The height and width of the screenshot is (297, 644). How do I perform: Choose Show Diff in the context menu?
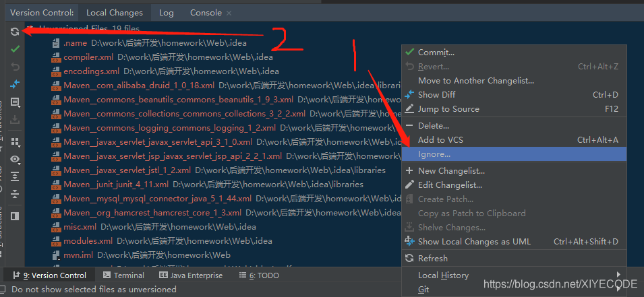click(x=514, y=95)
